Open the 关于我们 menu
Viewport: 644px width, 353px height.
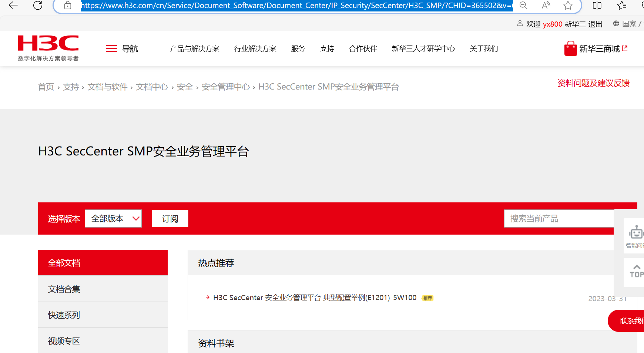(x=484, y=48)
